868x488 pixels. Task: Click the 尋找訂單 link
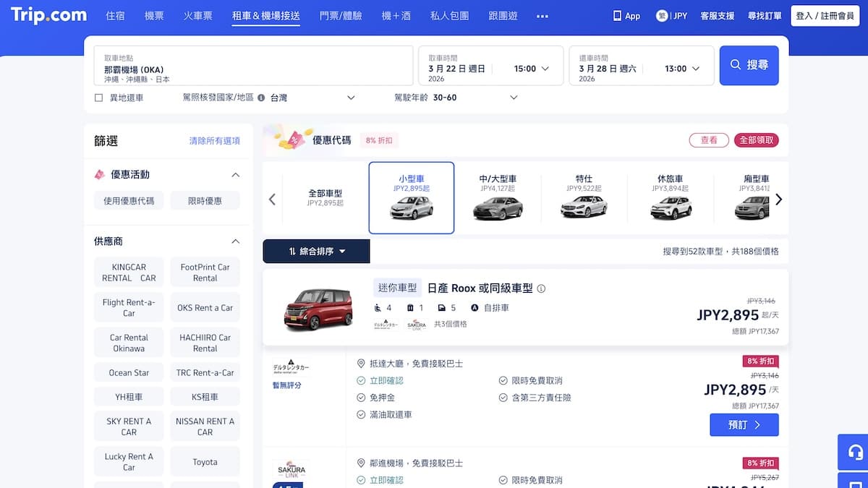pyautogui.click(x=765, y=16)
